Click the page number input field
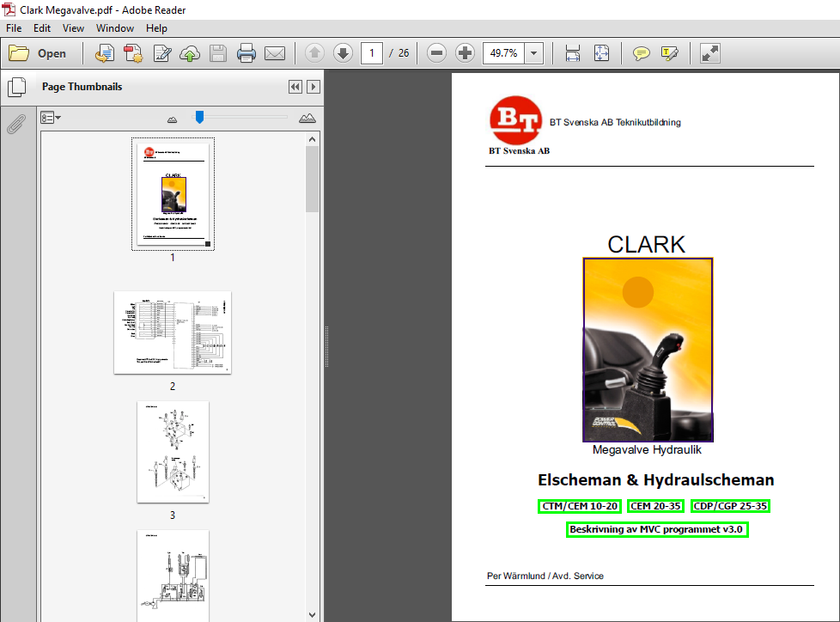 372,53
